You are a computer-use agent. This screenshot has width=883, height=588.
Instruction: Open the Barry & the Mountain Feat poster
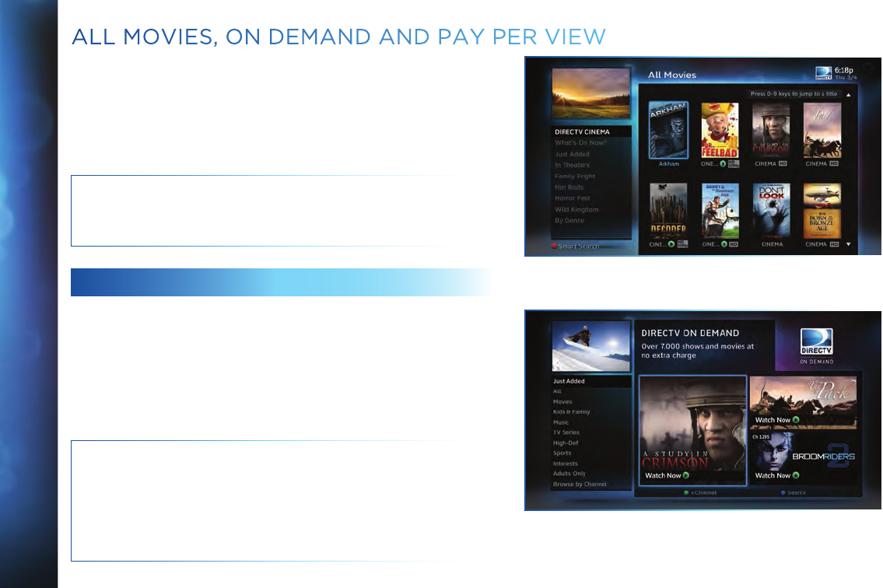click(720, 211)
